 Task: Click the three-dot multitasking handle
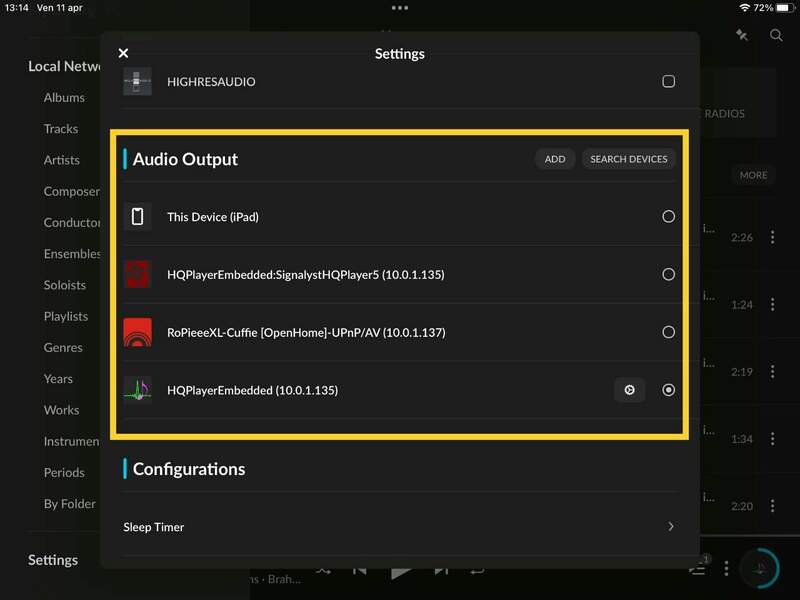coord(400,8)
